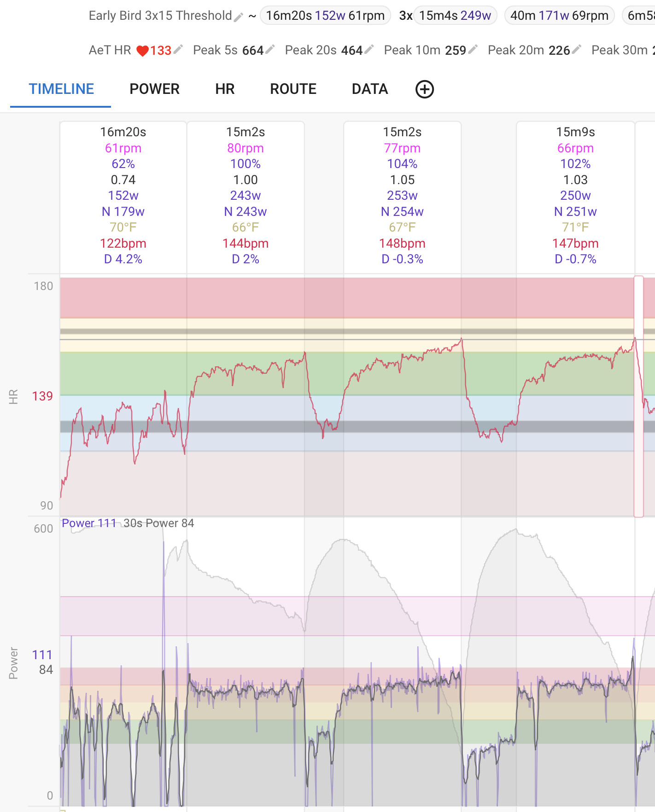Click the highlighted selection marker on HR chart

[638, 396]
